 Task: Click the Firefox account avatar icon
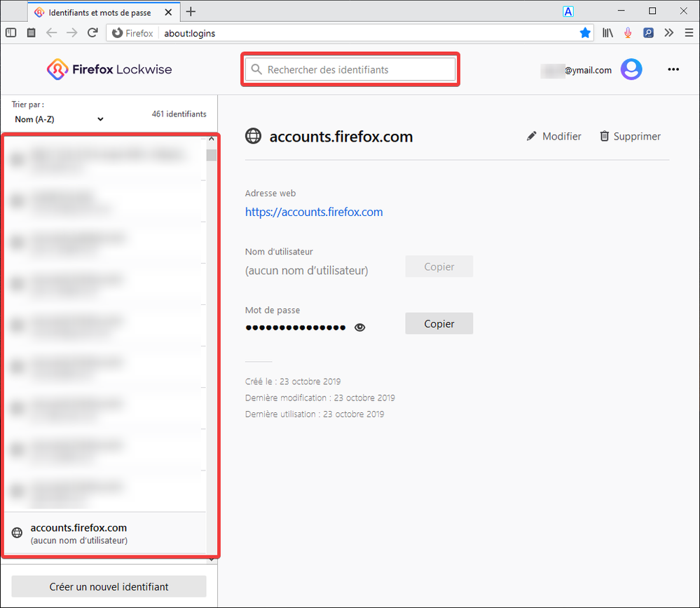[x=631, y=69]
